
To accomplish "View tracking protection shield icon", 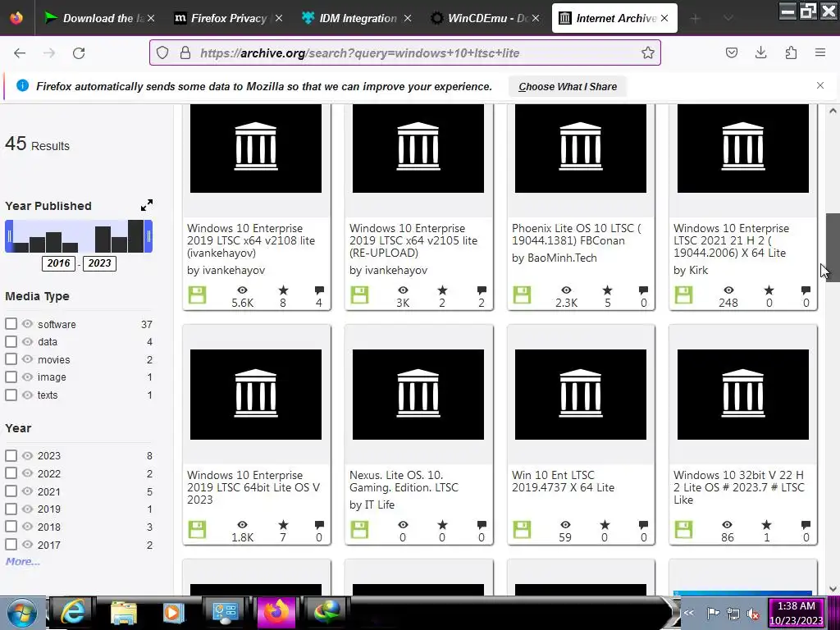I will tap(162, 52).
